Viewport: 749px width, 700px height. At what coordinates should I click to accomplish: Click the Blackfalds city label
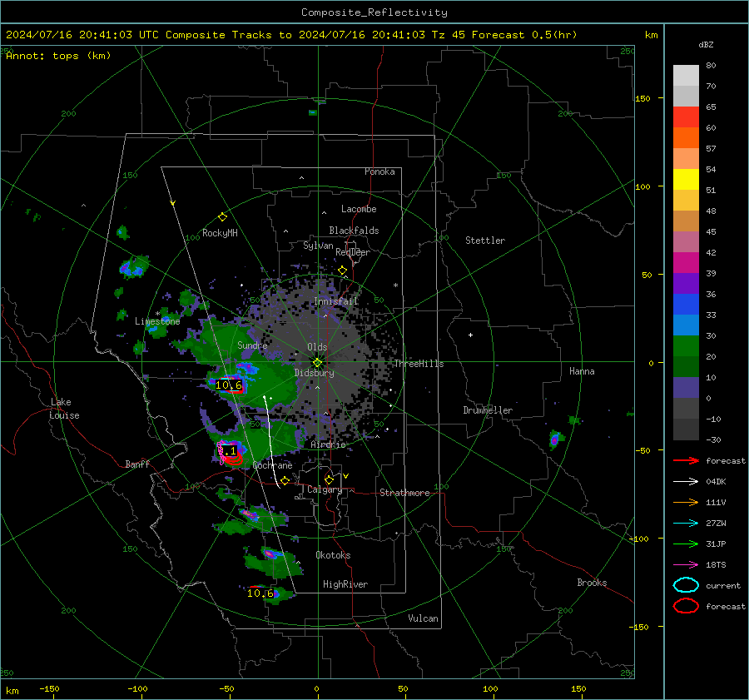point(354,231)
